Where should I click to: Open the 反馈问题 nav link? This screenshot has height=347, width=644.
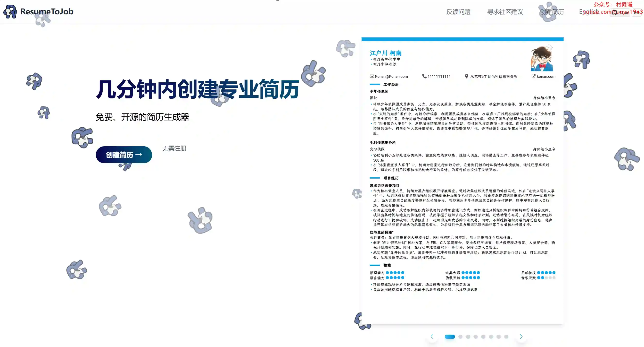[458, 12]
